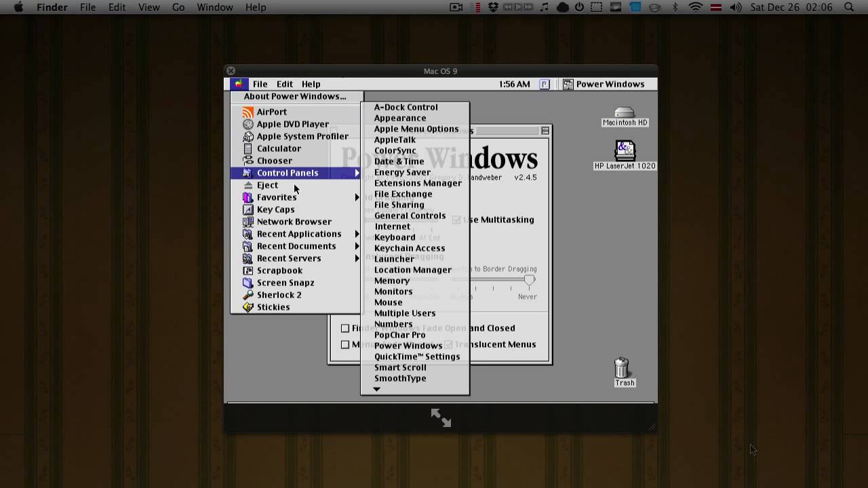Open the Mac OS 9 Help menu

[x=311, y=84]
